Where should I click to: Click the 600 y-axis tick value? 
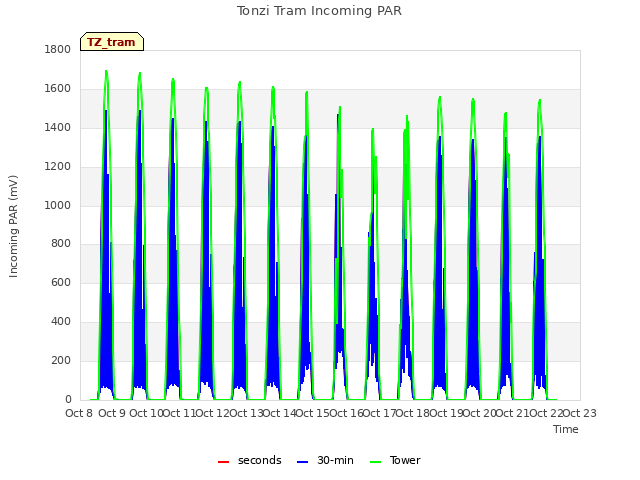coord(61,282)
